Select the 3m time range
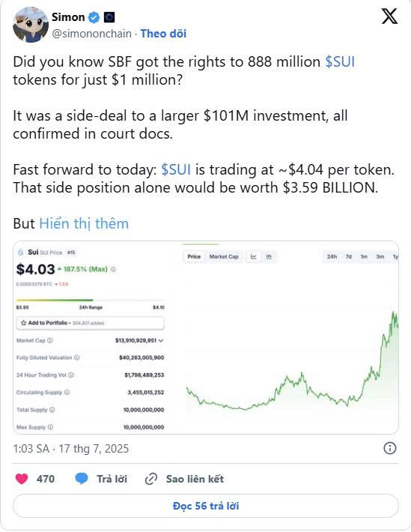The image size is (411, 532). pos(380,257)
